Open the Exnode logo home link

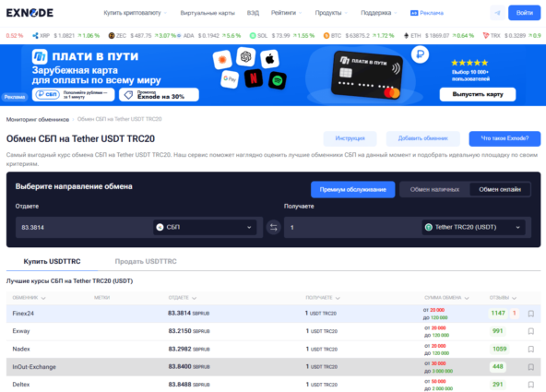pyautogui.click(x=30, y=13)
